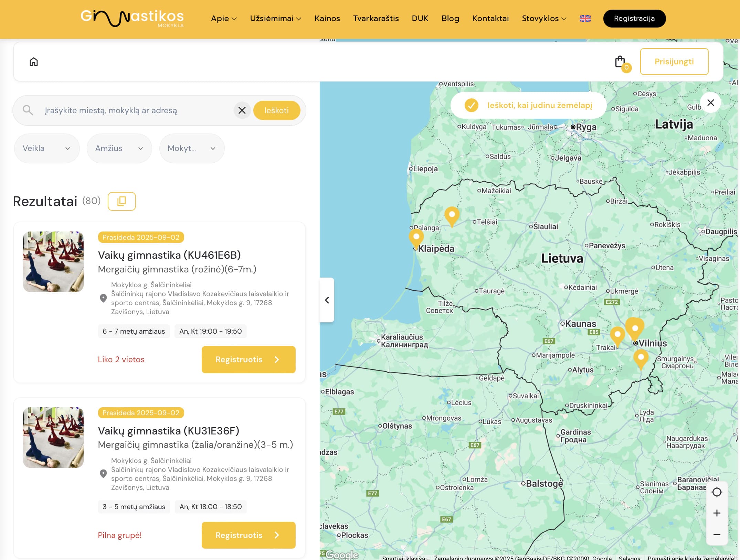Switch language with the UK flag icon

click(x=585, y=19)
